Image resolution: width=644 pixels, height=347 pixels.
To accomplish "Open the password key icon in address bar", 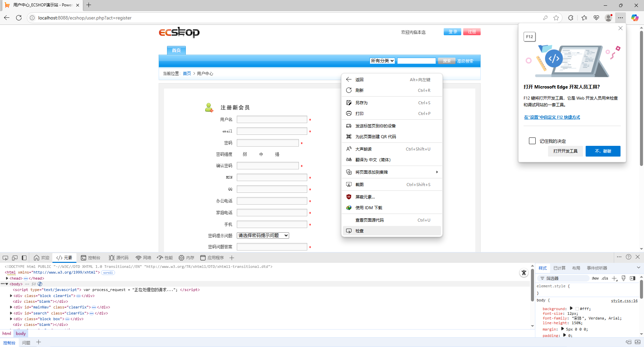I will [545, 18].
